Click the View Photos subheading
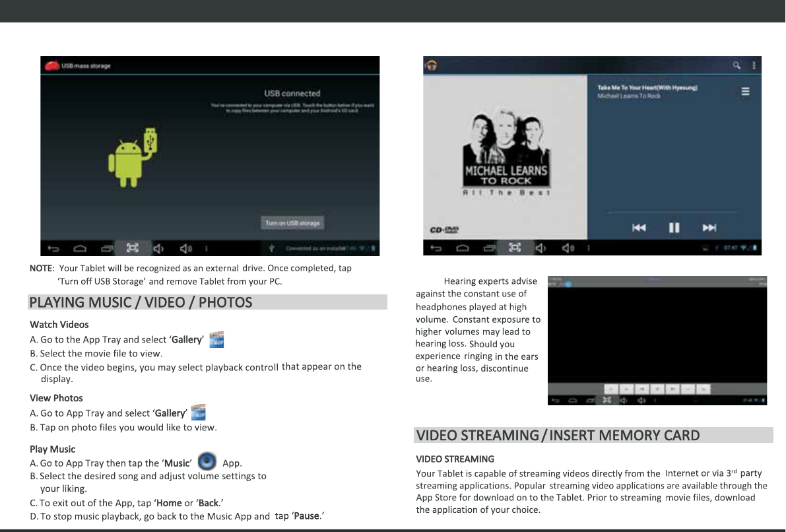The image size is (786, 532). tap(56, 398)
